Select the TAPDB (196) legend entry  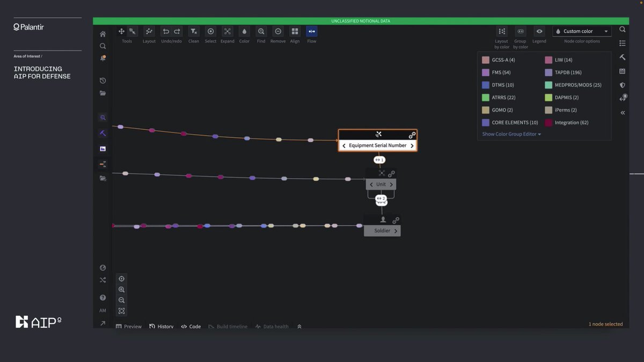coord(563,72)
